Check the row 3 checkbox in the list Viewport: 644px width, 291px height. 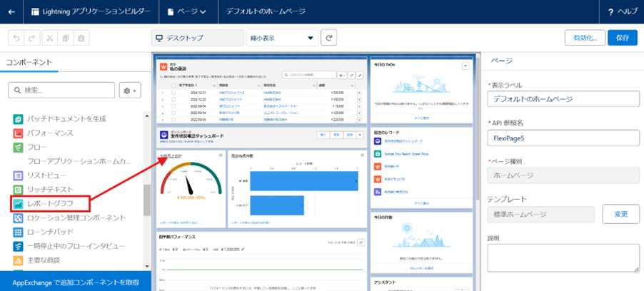(x=173, y=106)
